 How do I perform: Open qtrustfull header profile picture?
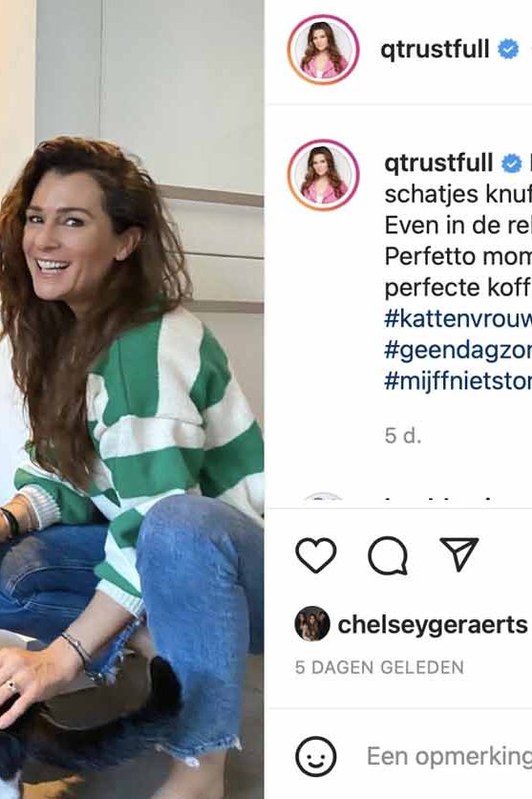click(323, 50)
